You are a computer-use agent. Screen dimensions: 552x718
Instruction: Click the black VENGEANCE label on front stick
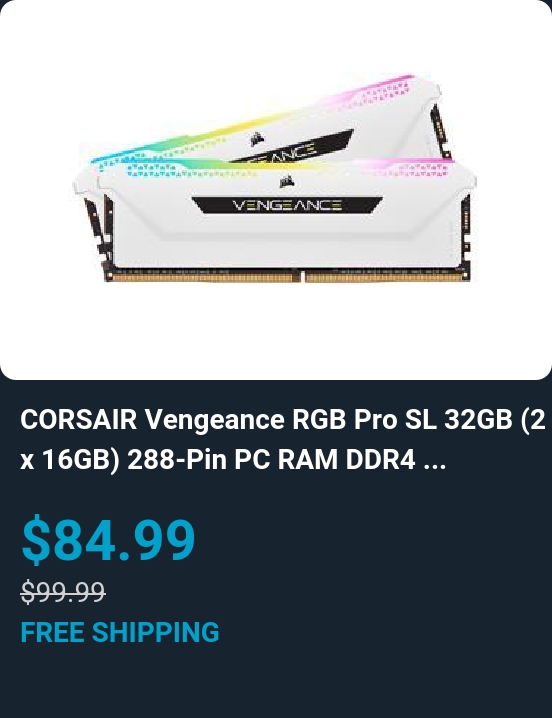287,205
